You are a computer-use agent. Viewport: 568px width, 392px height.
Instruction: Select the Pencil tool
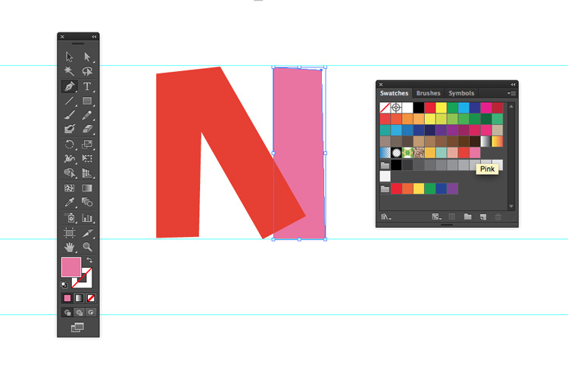(87, 115)
